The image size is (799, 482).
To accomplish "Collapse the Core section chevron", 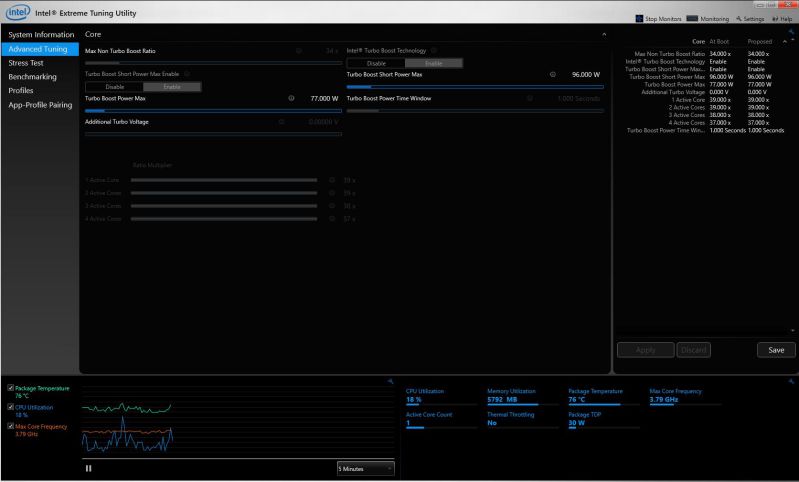I will (604, 35).
